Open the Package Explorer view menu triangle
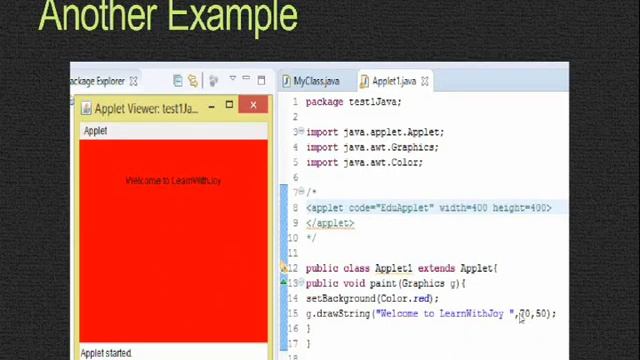The image size is (640, 360). tap(233, 78)
